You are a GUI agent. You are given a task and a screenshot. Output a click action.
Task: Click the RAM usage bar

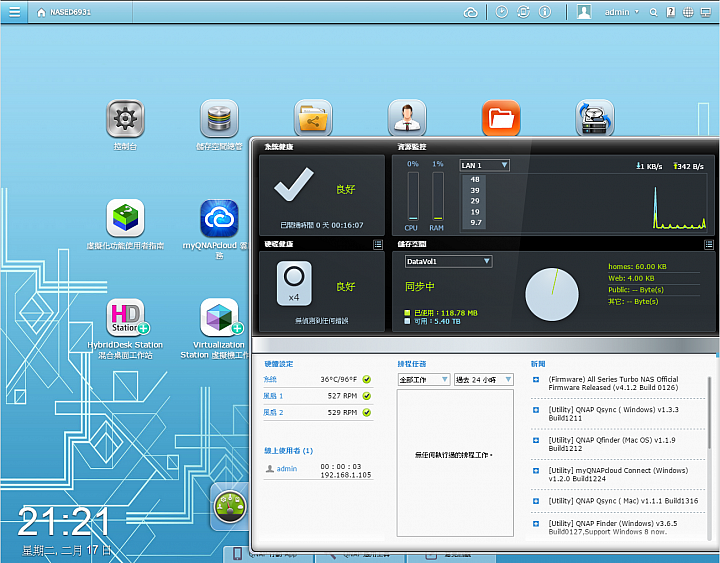coord(438,197)
